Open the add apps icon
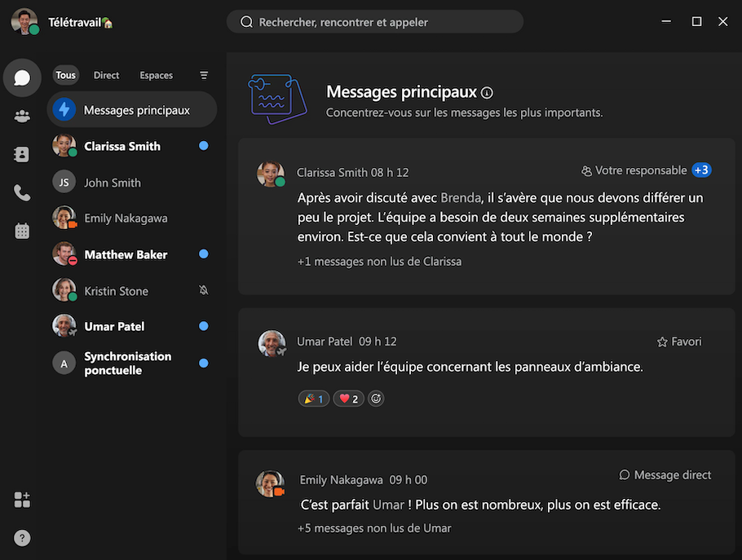 tap(22, 500)
